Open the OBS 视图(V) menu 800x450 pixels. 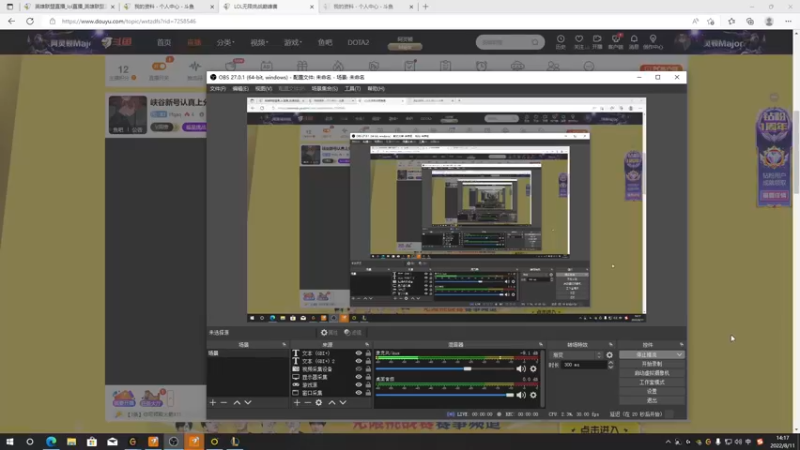pyautogui.click(x=263, y=89)
